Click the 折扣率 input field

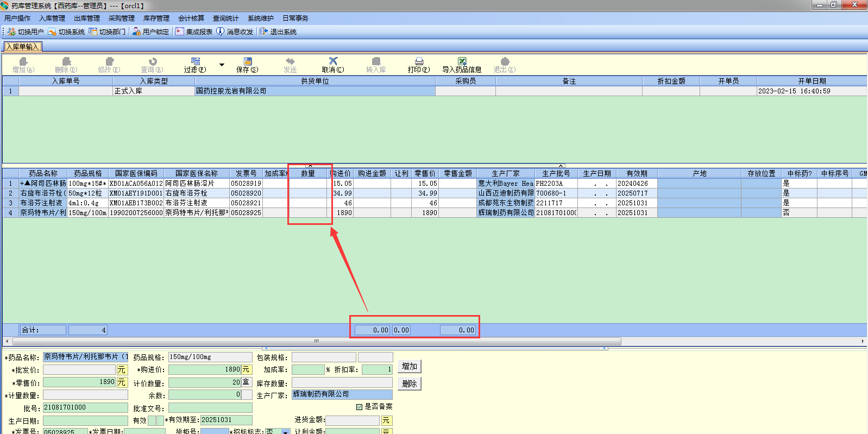pos(377,370)
